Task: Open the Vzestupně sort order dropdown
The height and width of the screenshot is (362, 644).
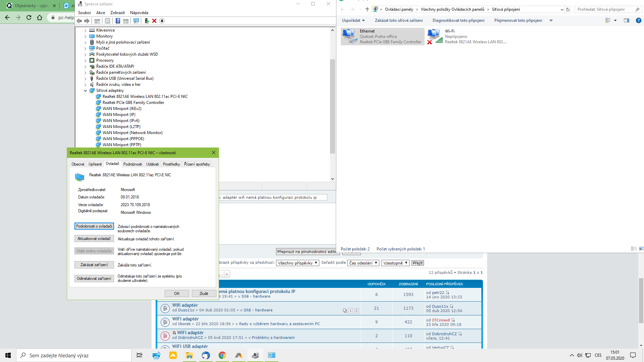Action: [x=395, y=263]
